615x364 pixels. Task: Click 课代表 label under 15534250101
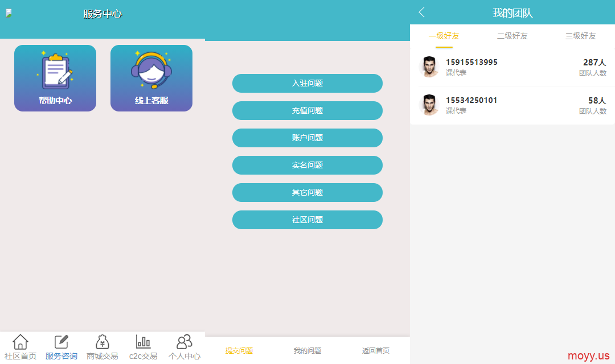[456, 111]
